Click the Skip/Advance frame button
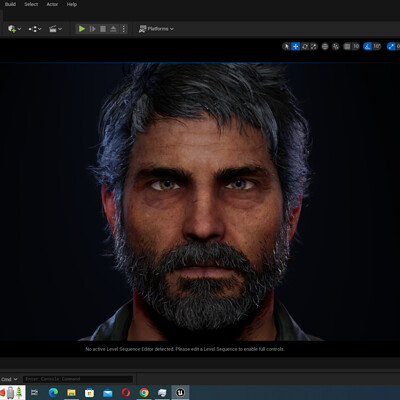 pos(92,29)
